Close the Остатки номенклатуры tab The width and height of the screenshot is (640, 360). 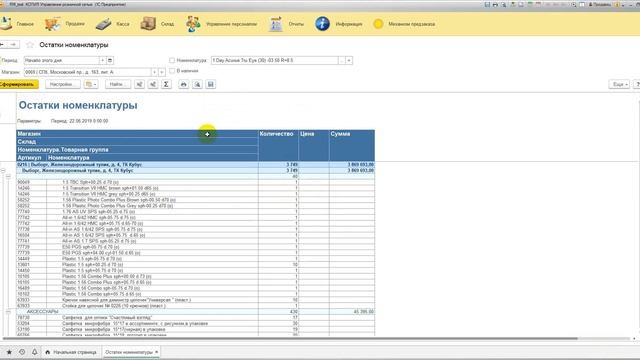click(x=157, y=352)
